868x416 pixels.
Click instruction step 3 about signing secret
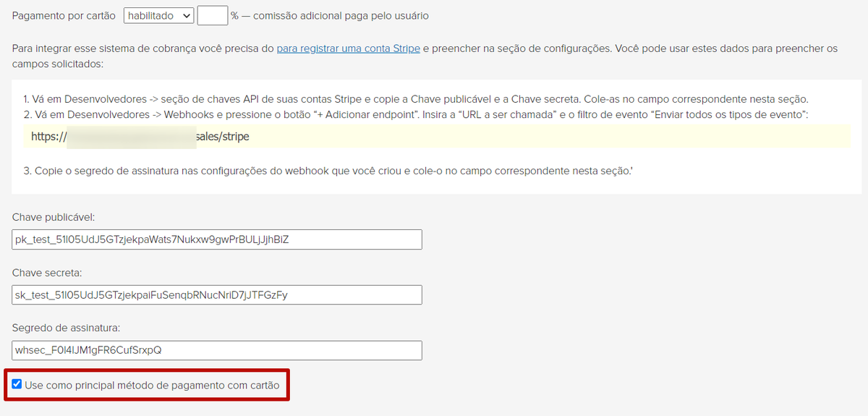click(x=328, y=170)
